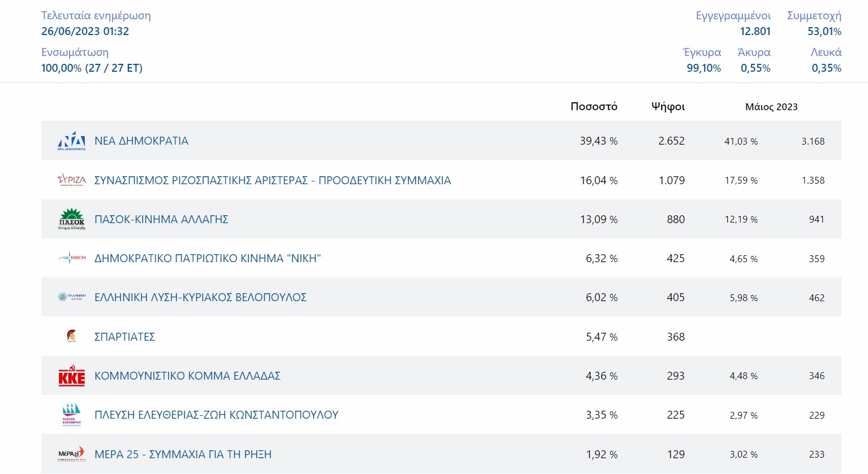Viewport: 868px width, 474px height.
Task: Click the Άκυρα label
Action: click(754, 52)
